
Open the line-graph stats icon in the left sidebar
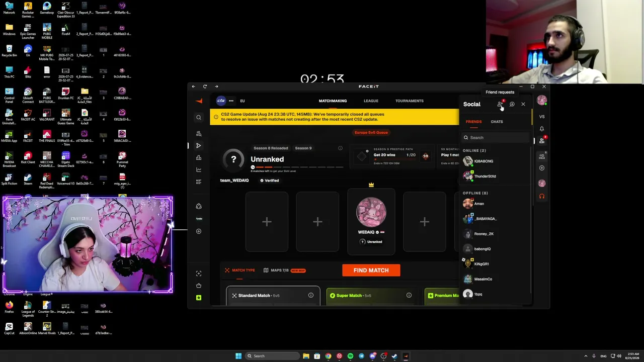pos(199,170)
